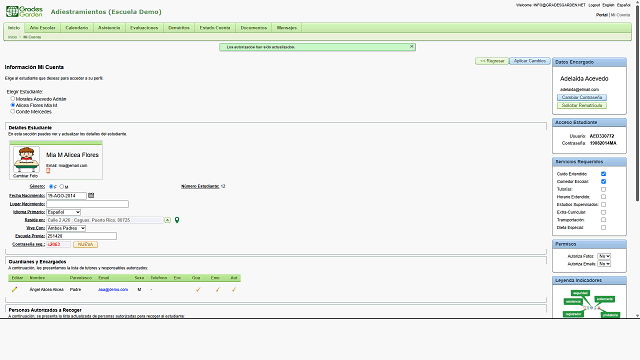Click the Lugar Nacimiento input field
Viewport: 640px width, 360px height.
tap(87, 204)
